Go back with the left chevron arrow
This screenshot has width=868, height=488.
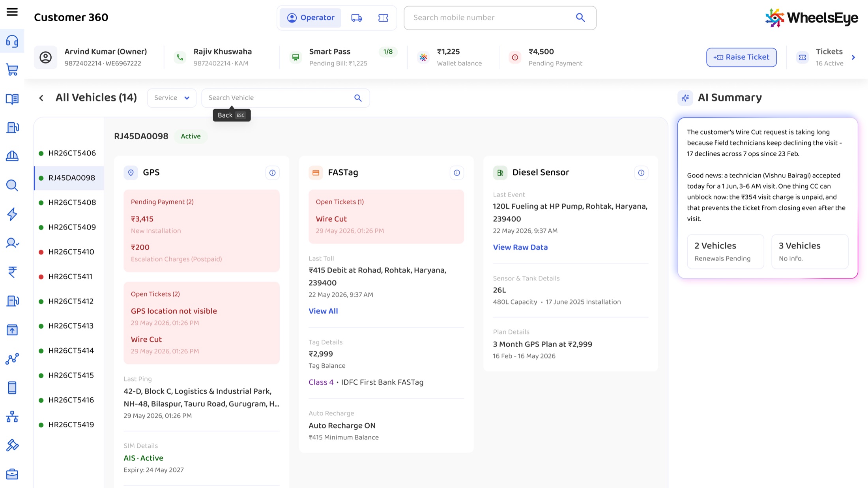(x=41, y=98)
